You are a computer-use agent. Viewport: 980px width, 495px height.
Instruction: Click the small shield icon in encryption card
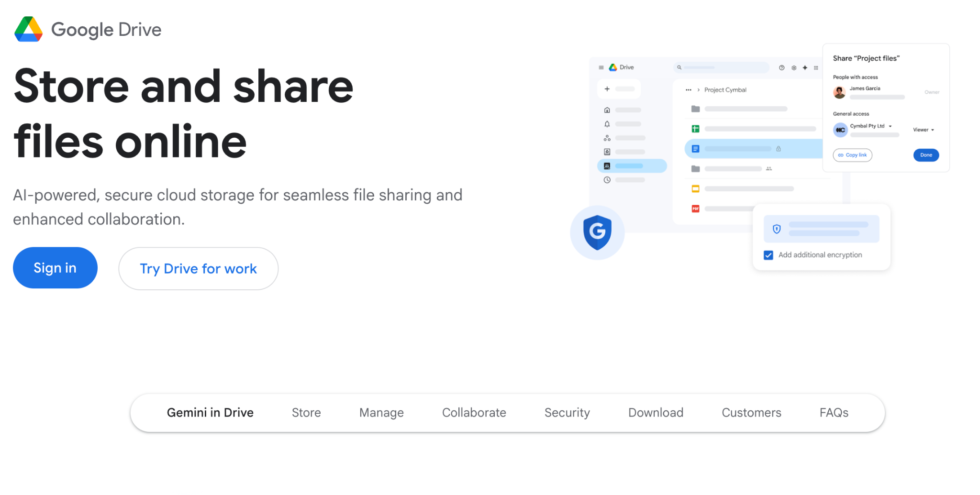click(777, 229)
